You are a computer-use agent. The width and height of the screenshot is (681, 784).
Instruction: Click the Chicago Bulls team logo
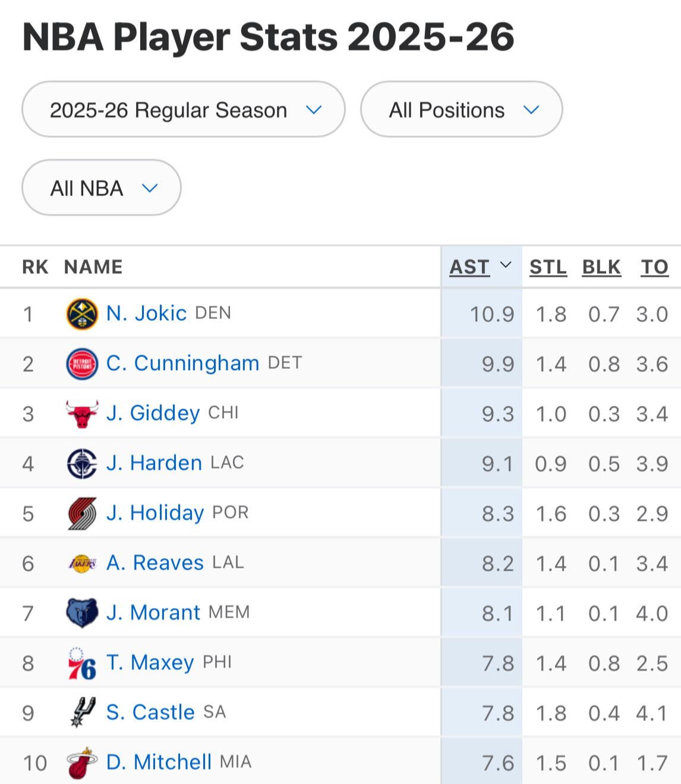(82, 414)
